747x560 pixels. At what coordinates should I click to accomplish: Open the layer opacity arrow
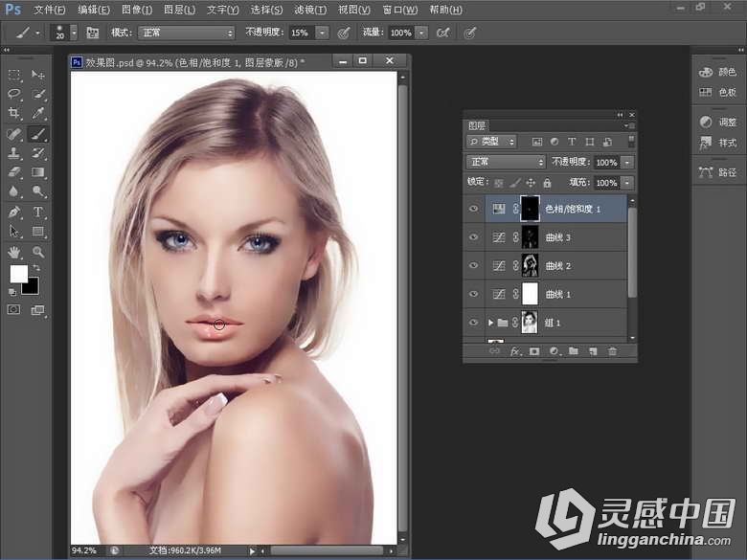click(x=628, y=162)
